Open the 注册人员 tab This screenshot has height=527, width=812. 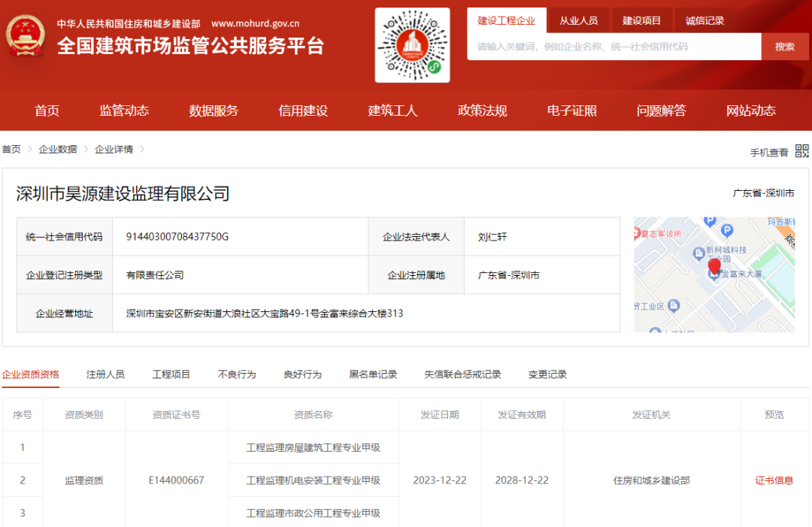(x=105, y=374)
